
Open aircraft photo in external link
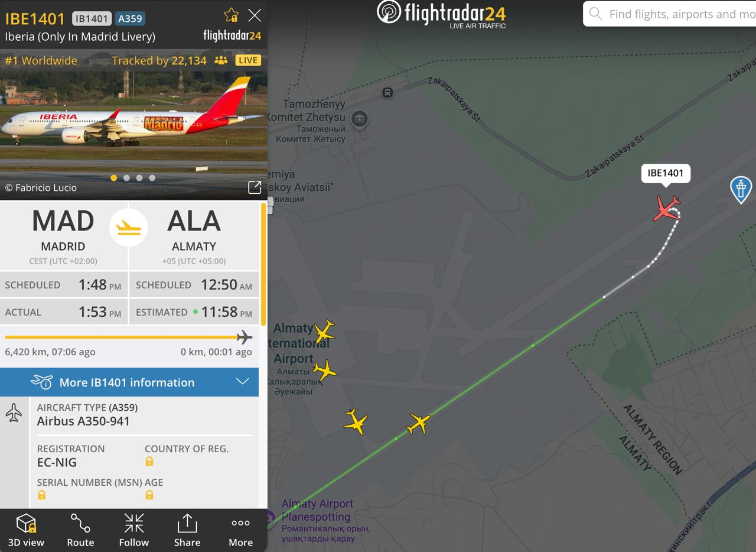tap(255, 187)
